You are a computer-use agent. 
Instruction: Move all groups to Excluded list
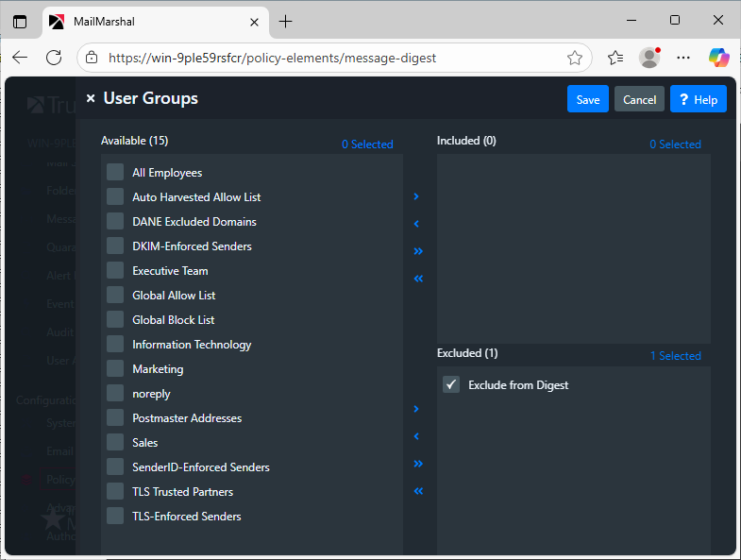coord(418,464)
